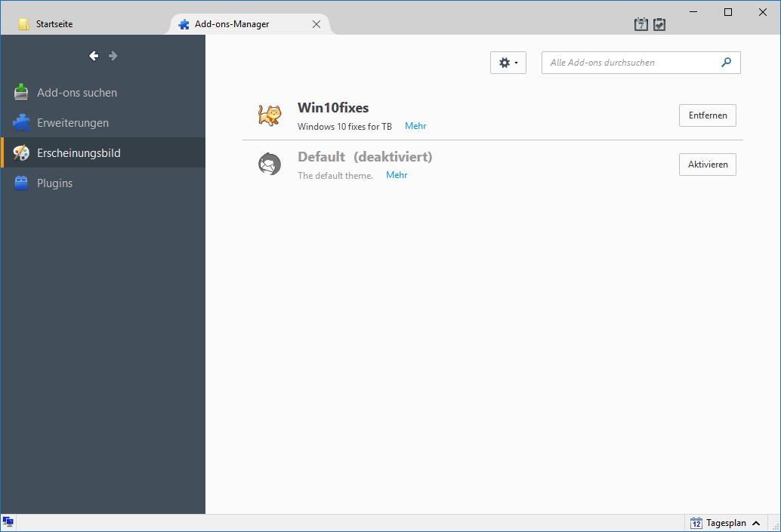This screenshot has height=532, width=781.
Task: Click the Erweiterungen puzzle piece icon
Action: [x=21, y=122]
